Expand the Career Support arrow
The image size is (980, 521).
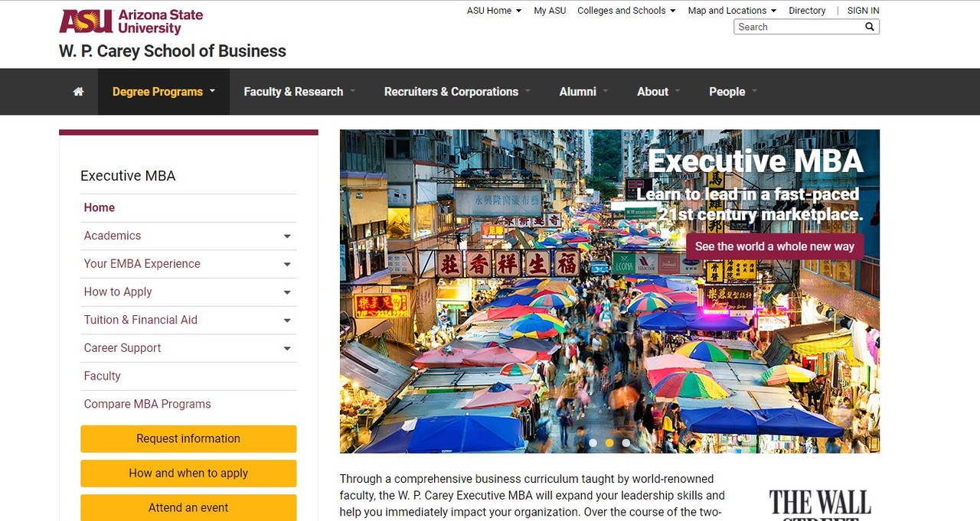click(x=287, y=348)
